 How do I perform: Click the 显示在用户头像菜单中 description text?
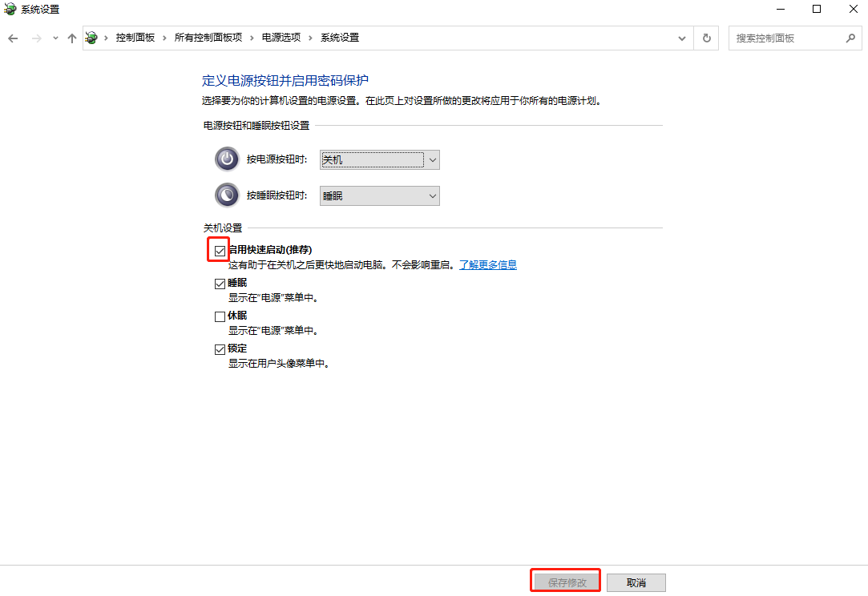[x=279, y=364]
